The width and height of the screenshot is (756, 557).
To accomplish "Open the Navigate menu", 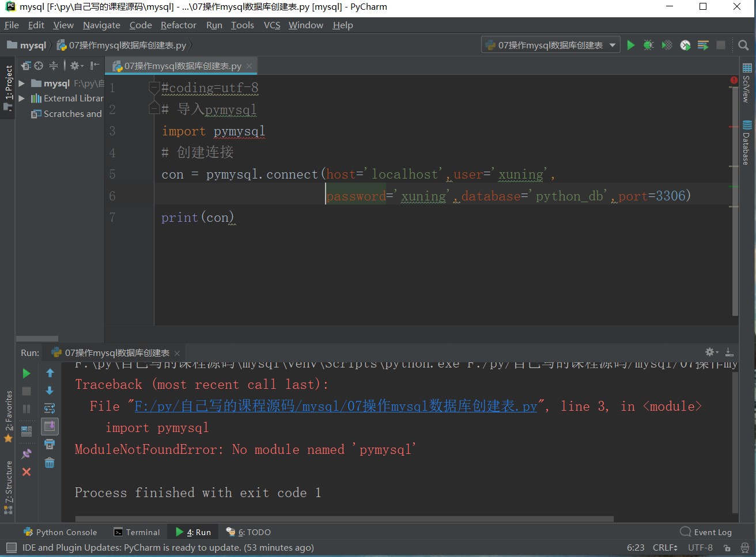I will [x=101, y=25].
